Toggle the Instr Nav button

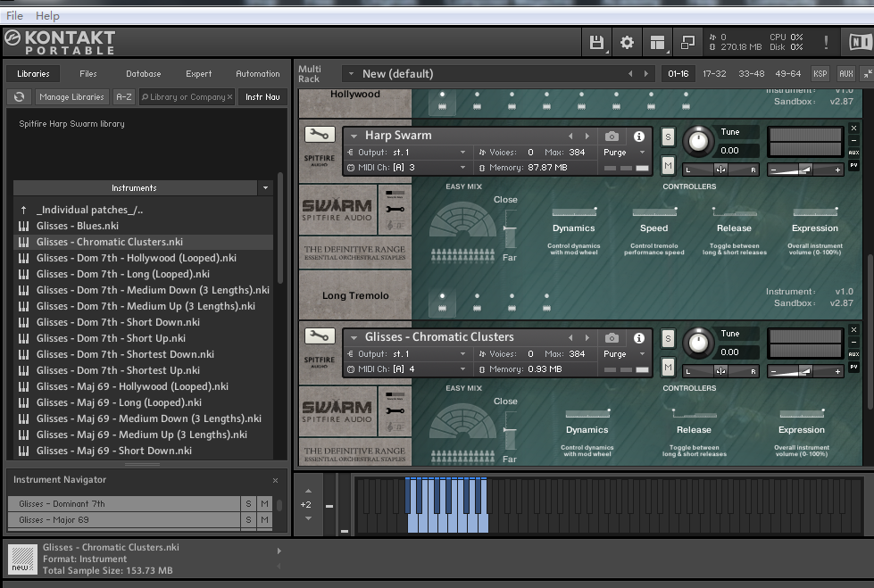262,96
